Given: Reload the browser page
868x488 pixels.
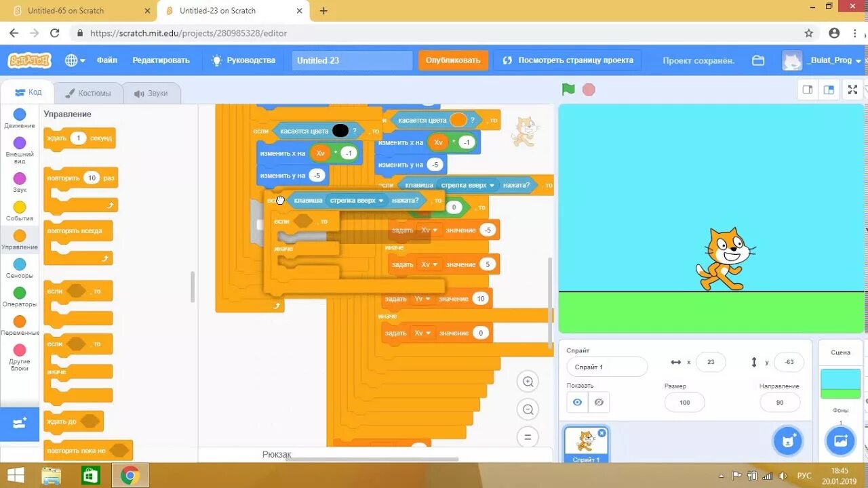Looking at the screenshot, I should pyautogui.click(x=55, y=33).
